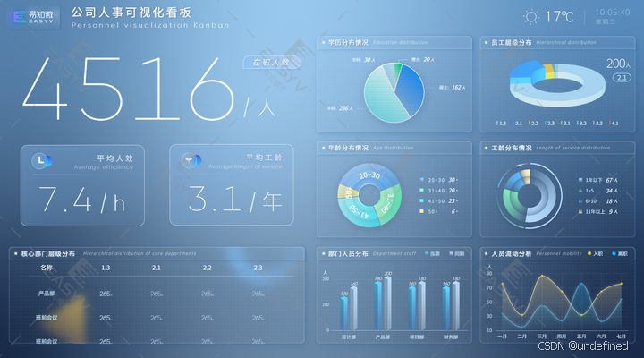Click the 7.4 / h efficiency value
This screenshot has height=358, width=644.
tap(81, 200)
